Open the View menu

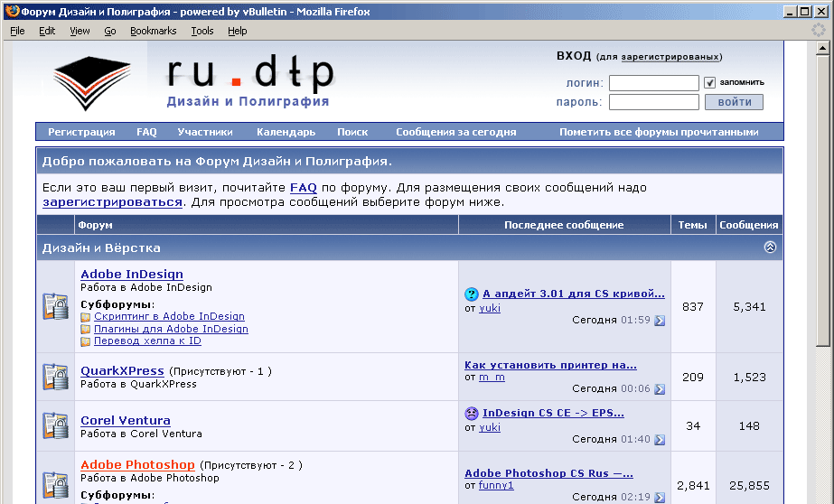tap(80, 31)
